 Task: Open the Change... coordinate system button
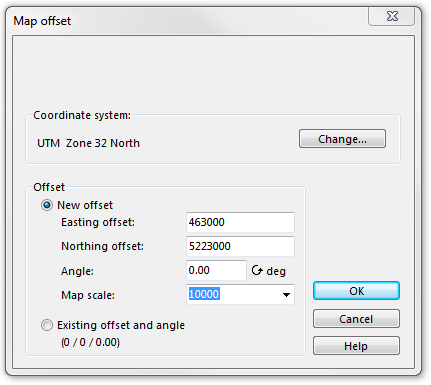342,139
